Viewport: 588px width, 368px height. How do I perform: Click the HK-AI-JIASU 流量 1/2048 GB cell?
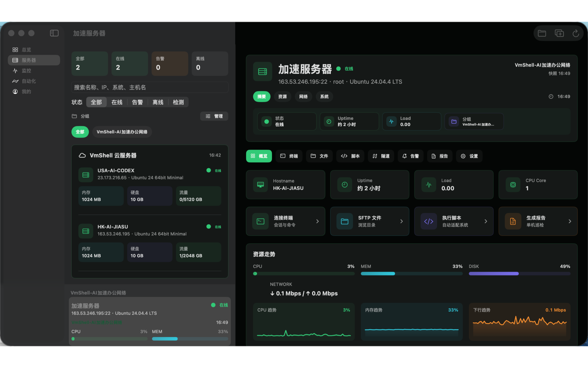pos(198,252)
